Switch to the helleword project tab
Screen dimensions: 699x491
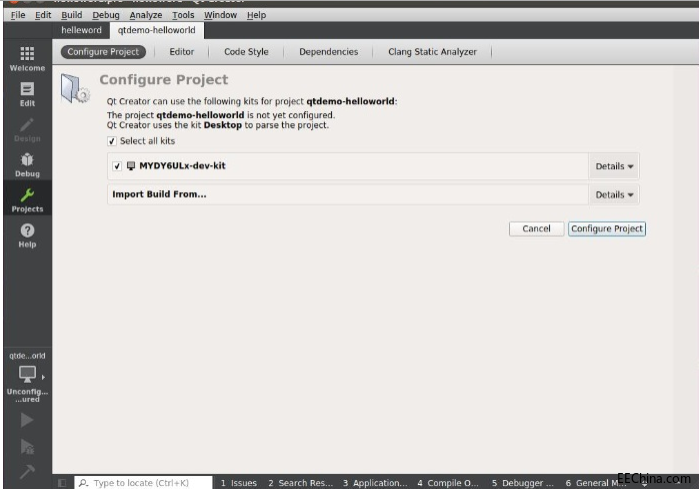(x=81, y=30)
